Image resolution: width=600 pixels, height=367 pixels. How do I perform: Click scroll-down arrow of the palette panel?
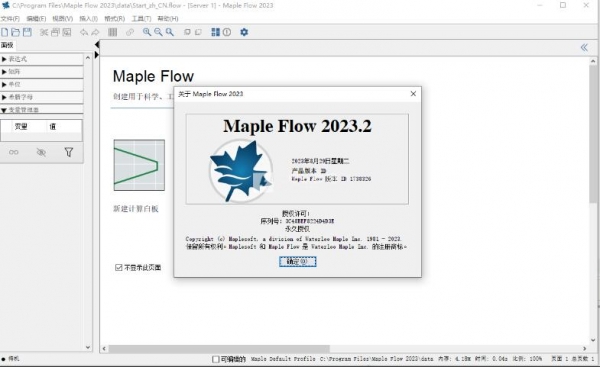(88, 347)
